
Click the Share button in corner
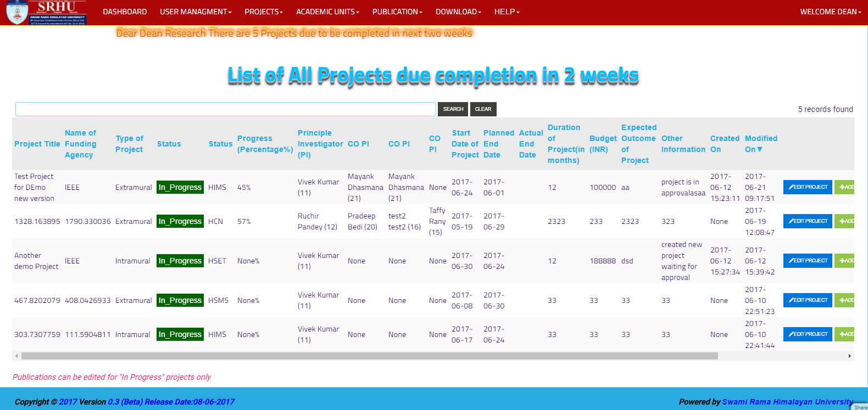point(860,407)
